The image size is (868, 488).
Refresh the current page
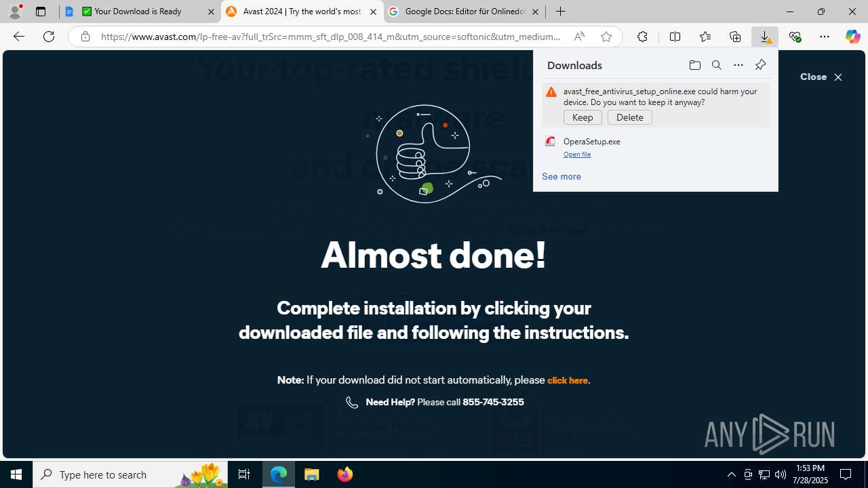coord(49,37)
